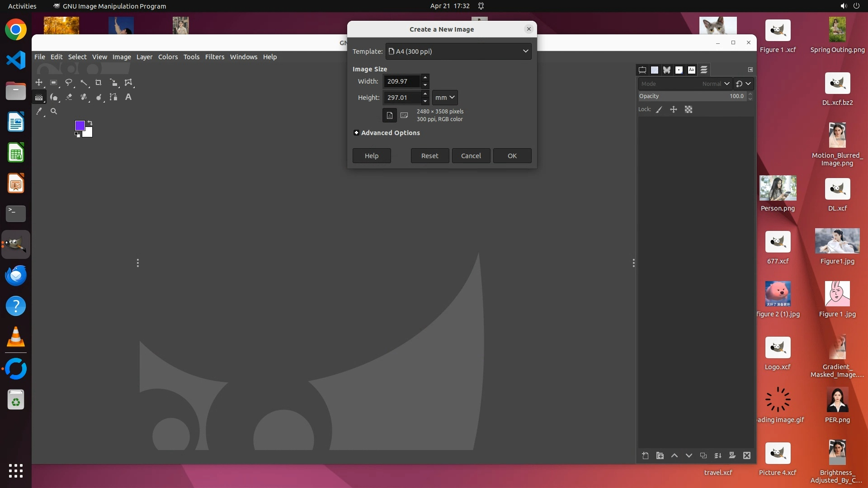Click the purple foreground color swatch

(79, 125)
